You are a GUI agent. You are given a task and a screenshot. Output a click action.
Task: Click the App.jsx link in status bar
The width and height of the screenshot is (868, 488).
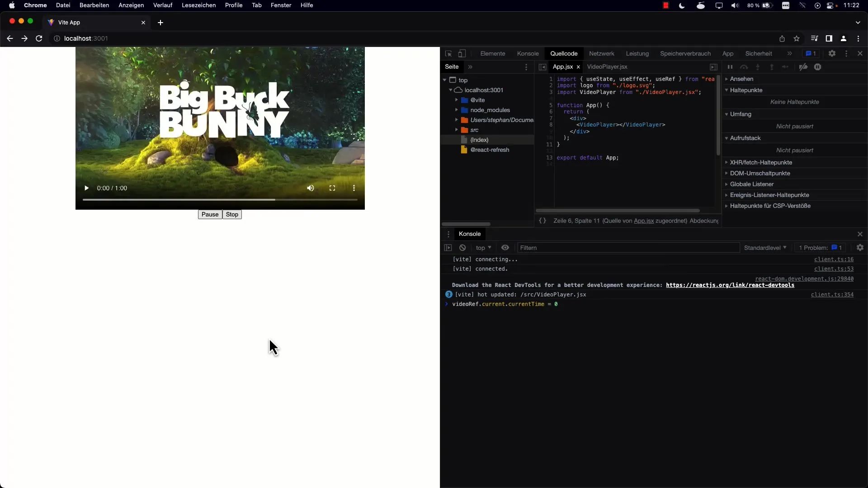[x=644, y=221]
